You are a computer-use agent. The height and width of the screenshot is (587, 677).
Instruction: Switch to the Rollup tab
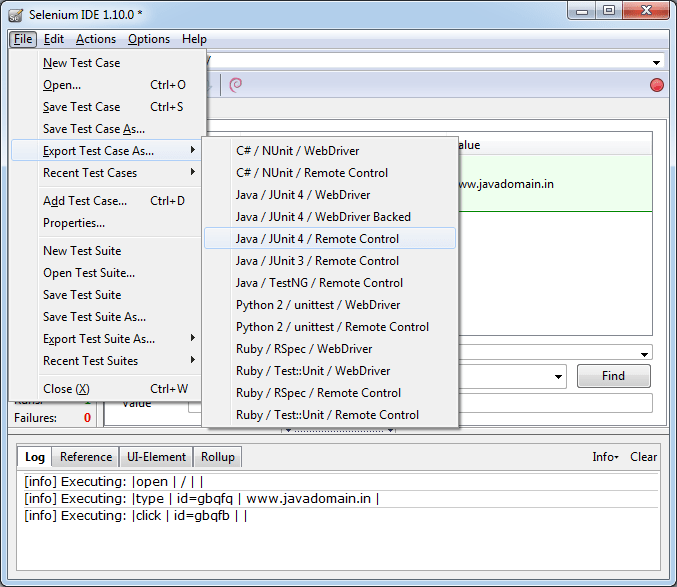(x=218, y=457)
